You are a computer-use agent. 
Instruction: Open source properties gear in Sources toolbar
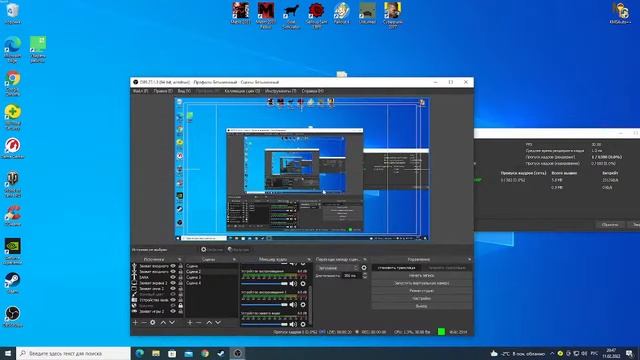pyautogui.click(x=153, y=322)
